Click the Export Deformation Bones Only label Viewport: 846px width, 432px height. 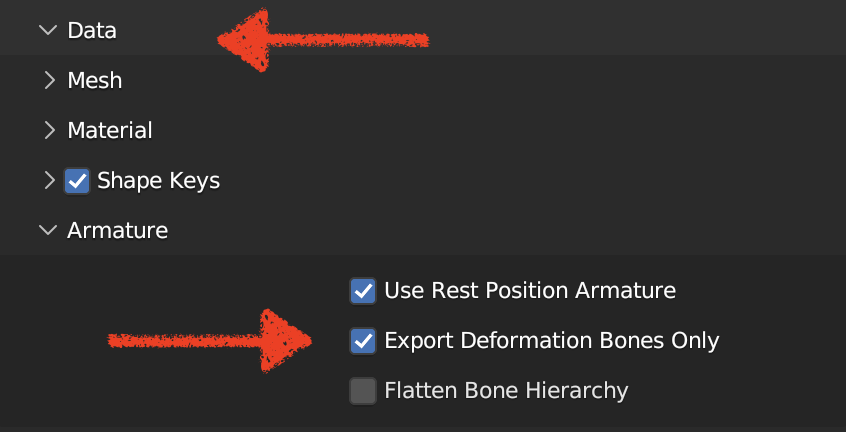552,341
